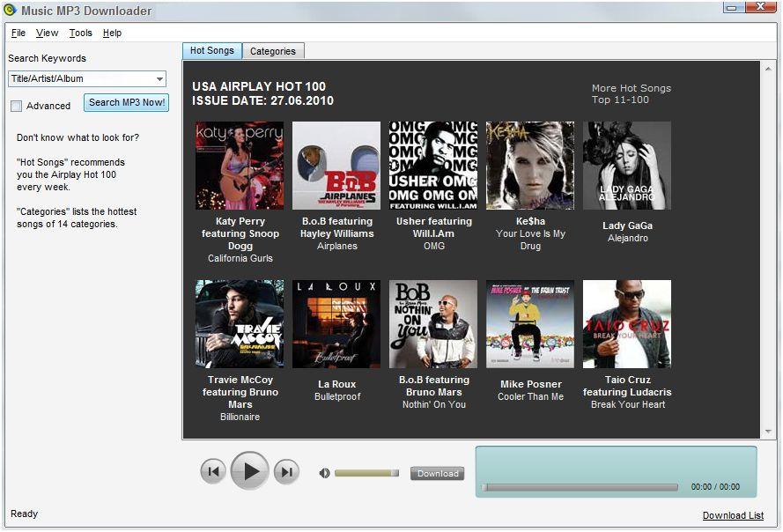Open the File menu

coord(18,33)
